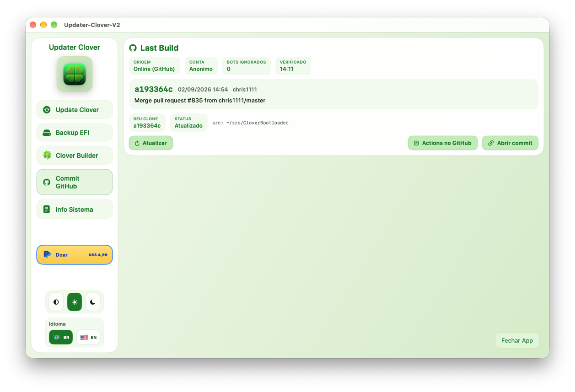
Task: Click the Origem Online (GitHub) chip
Action: point(154,66)
